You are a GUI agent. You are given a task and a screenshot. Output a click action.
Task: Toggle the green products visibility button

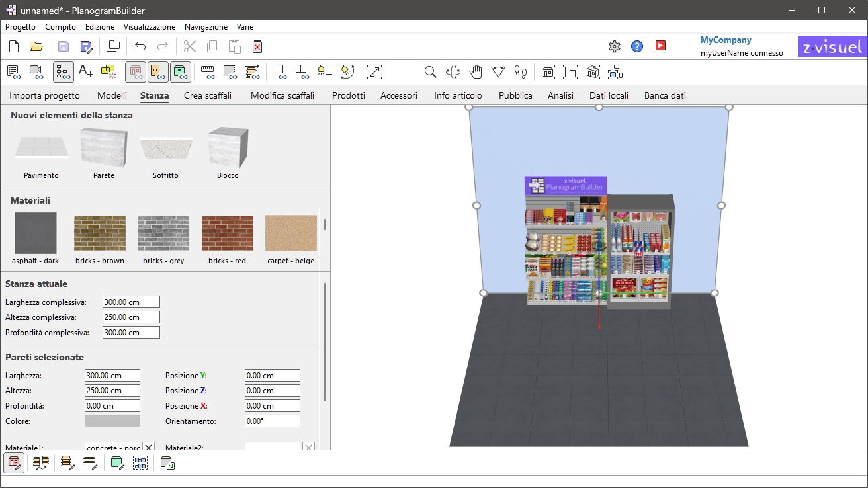point(181,71)
